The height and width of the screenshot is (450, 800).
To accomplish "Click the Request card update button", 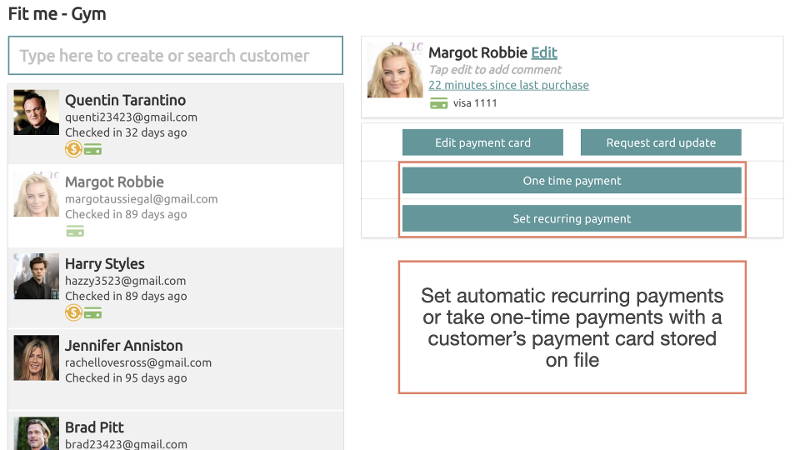I will 661,142.
